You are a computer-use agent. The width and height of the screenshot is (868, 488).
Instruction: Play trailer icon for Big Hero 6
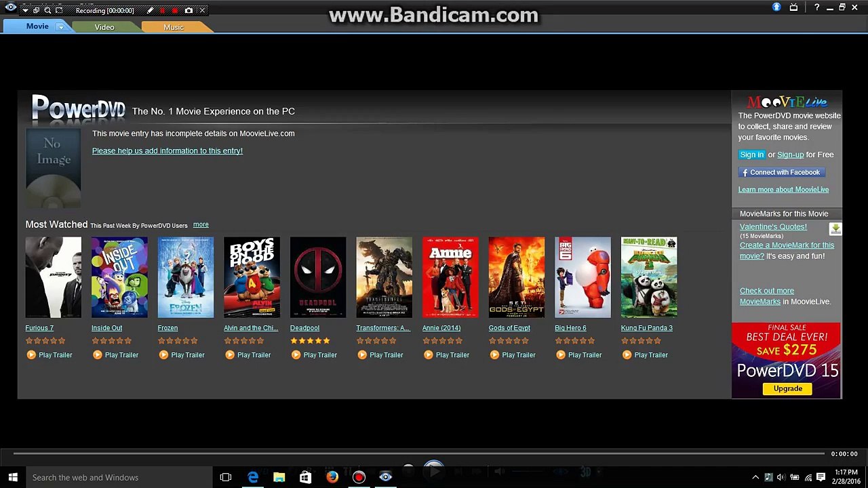[x=560, y=354]
